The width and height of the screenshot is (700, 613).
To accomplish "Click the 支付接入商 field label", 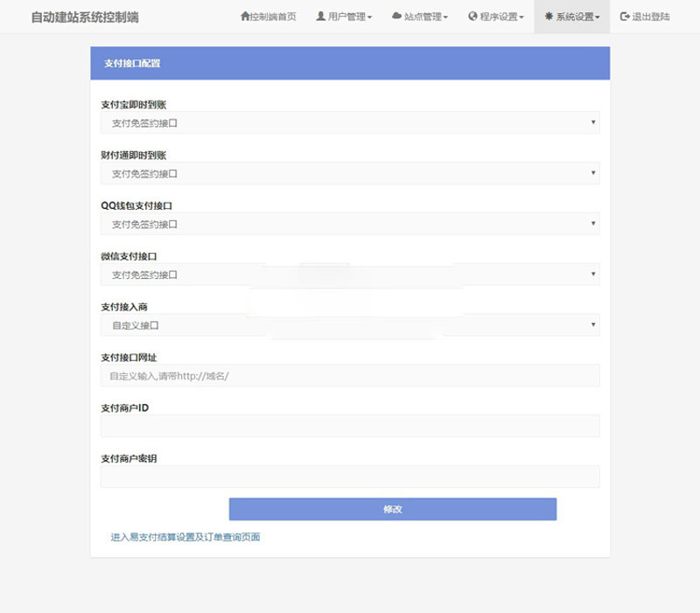I will [124, 307].
